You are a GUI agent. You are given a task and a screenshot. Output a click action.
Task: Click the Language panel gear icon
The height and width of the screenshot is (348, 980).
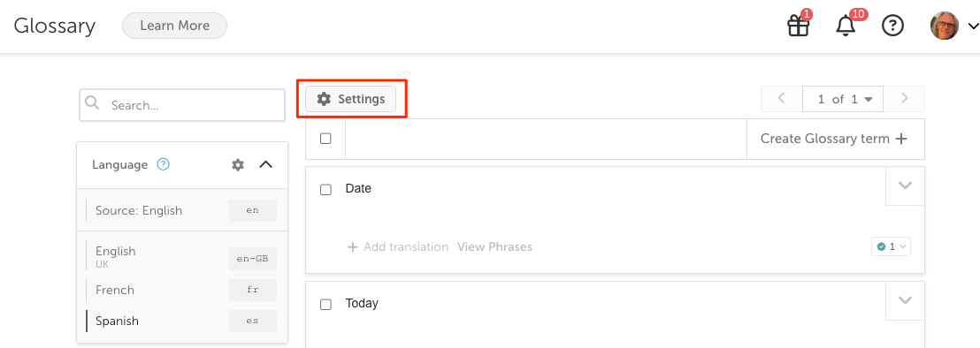[x=238, y=164]
